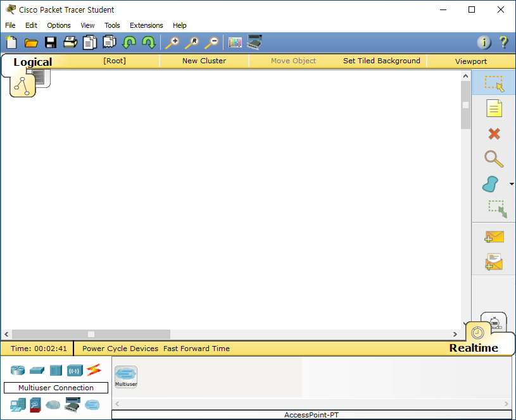The image size is (516, 420).
Task: Click the AccessPoint-PT label at bottom
Action: (x=311, y=415)
